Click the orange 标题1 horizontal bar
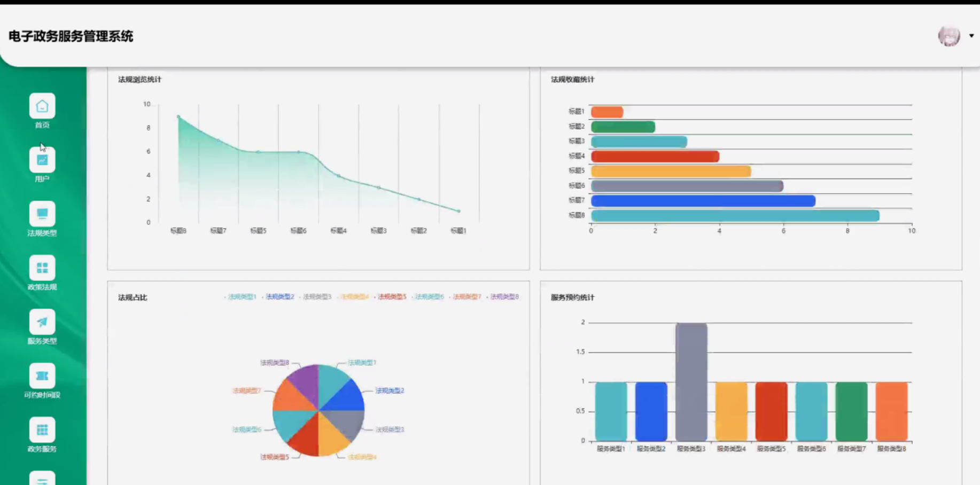980x485 pixels. point(607,112)
